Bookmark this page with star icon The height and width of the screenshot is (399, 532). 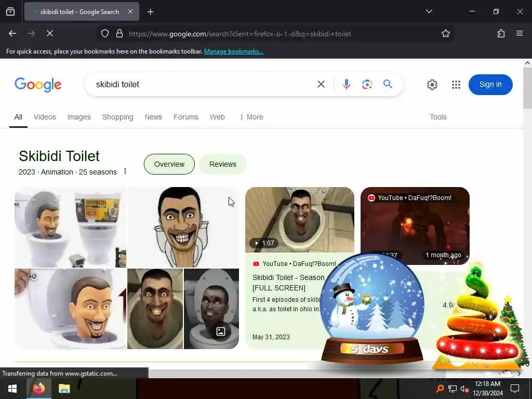[445, 33]
